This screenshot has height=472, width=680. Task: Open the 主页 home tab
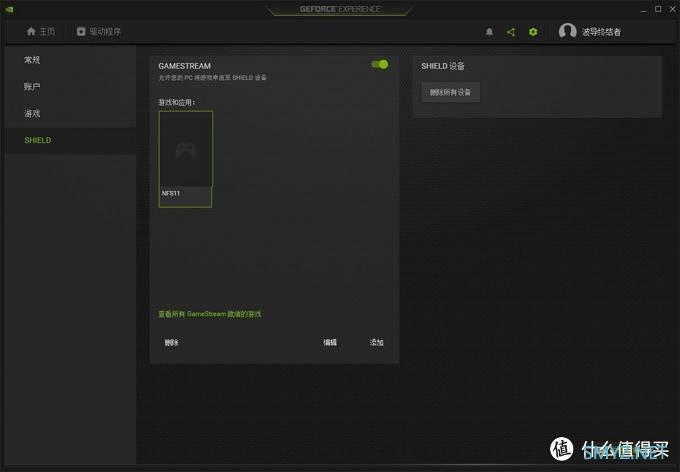[41, 31]
